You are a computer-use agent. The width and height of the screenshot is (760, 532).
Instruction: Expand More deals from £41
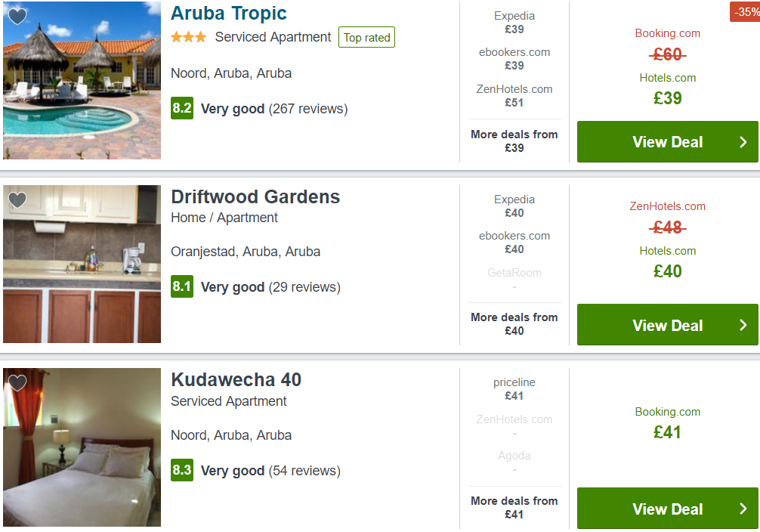[514, 507]
